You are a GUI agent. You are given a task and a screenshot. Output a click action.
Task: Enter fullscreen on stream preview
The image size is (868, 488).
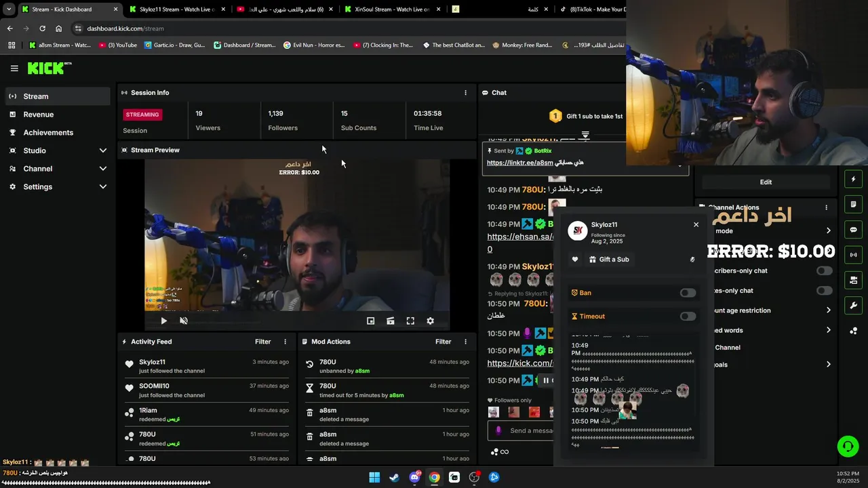coord(410,321)
